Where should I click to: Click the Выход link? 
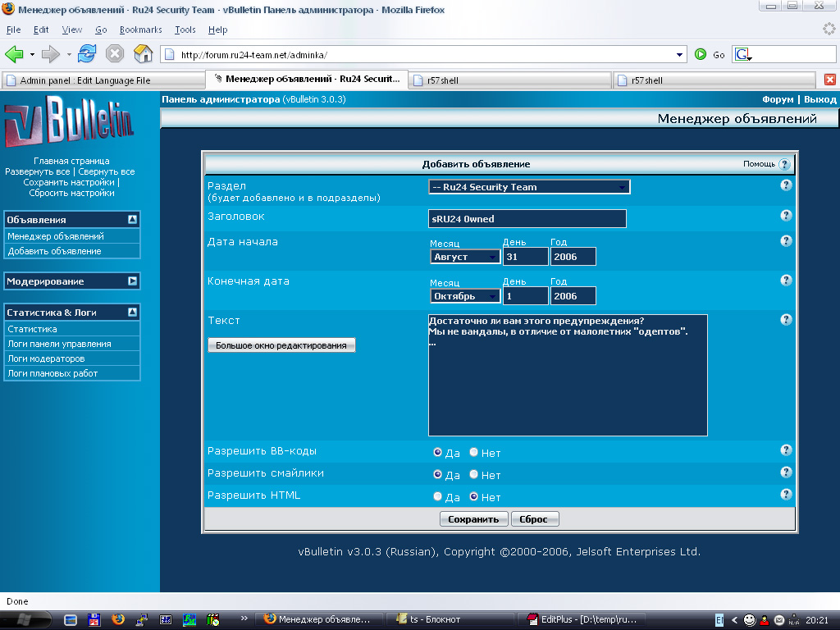tap(819, 99)
